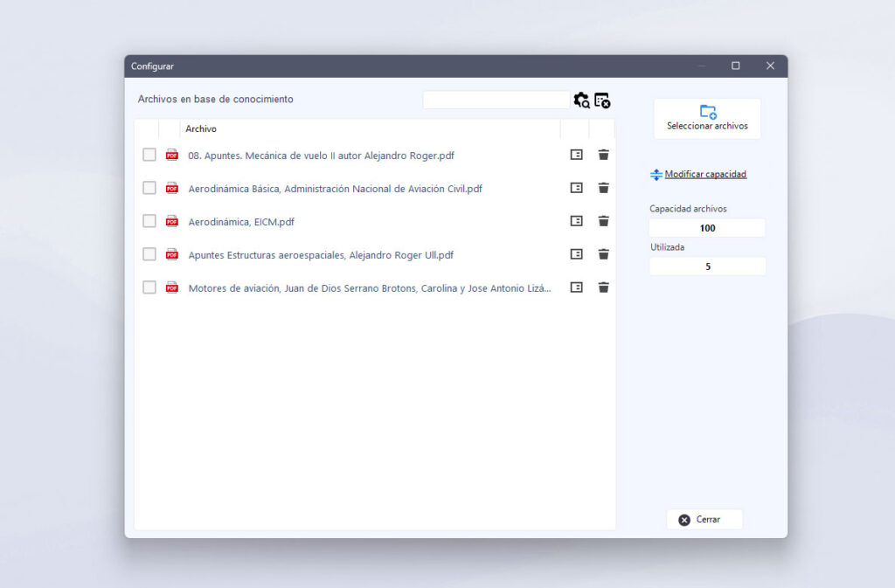The width and height of the screenshot is (895, 588).
Task: Trash the Aerodinámica Básica file
Action: [x=603, y=188]
